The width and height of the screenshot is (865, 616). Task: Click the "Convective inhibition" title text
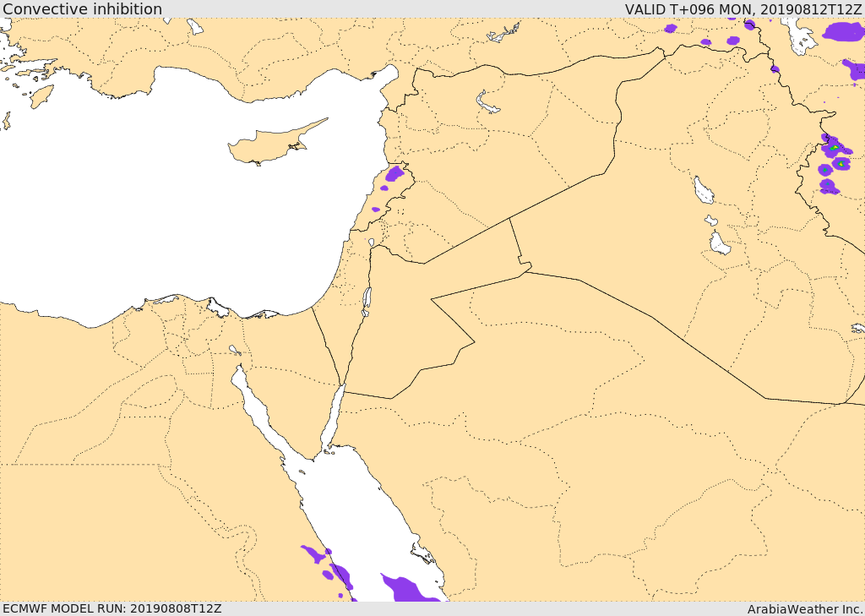pos(82,9)
